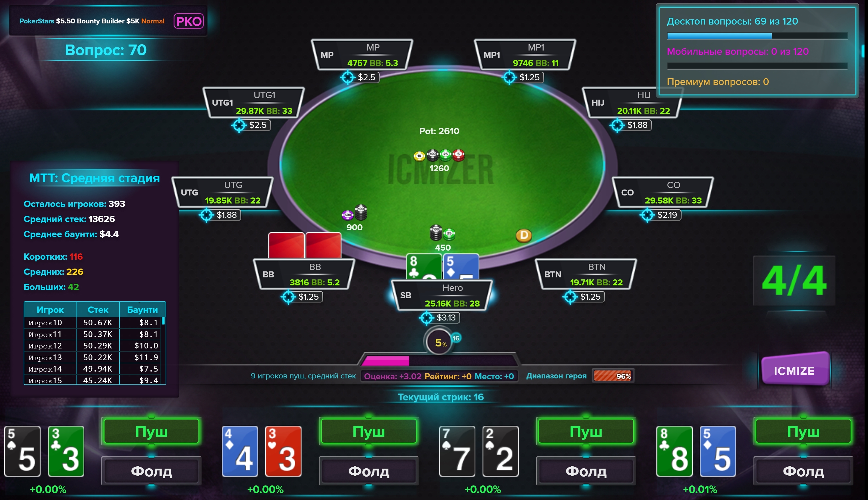Click the pot chip stack showing 1260
868x500 pixels.
click(x=439, y=156)
